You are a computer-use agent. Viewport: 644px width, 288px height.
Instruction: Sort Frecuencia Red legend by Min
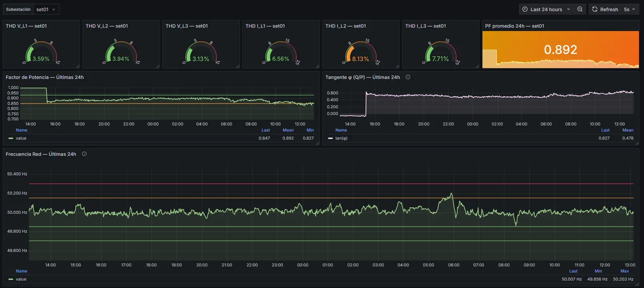tap(598, 271)
